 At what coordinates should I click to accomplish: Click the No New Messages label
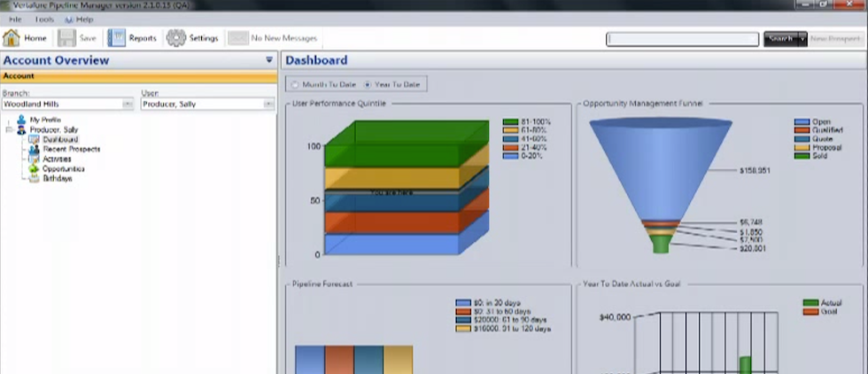(284, 38)
